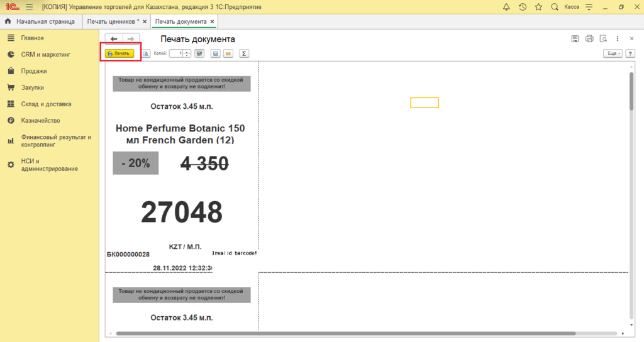Click the Продажи bag icon
The width and height of the screenshot is (644, 342).
click(x=11, y=71)
